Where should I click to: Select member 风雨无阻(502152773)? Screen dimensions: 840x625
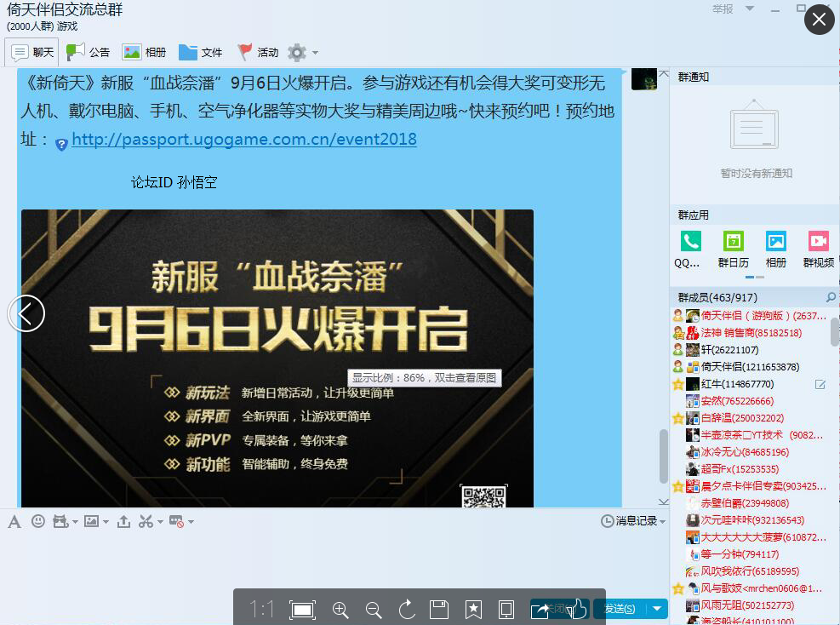(750, 605)
